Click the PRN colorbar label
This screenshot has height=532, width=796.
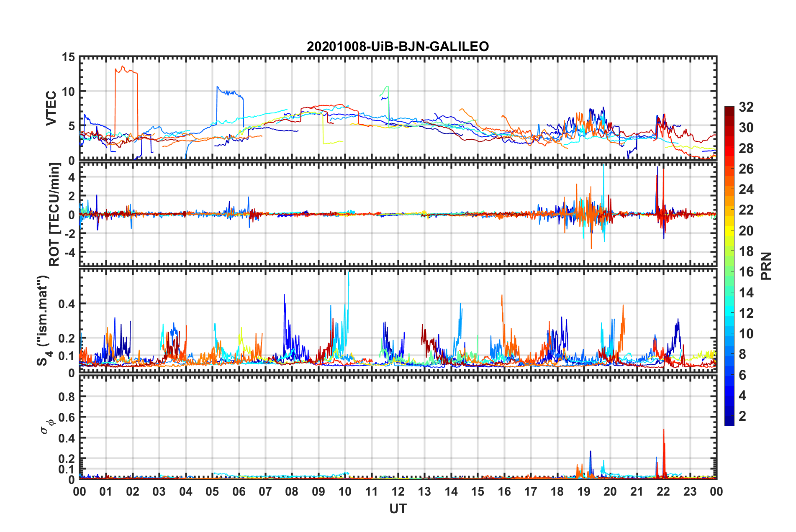(x=766, y=266)
